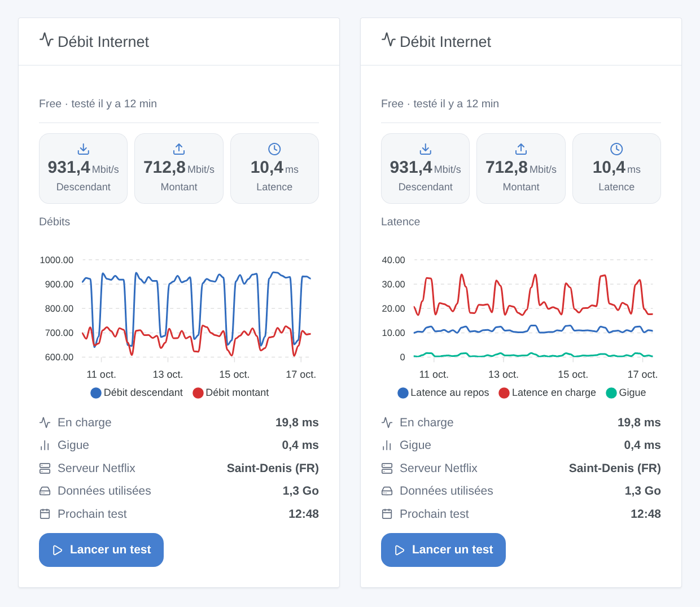Select the 931,4 Mbit/s Descendant tile in the left card

coord(84,168)
